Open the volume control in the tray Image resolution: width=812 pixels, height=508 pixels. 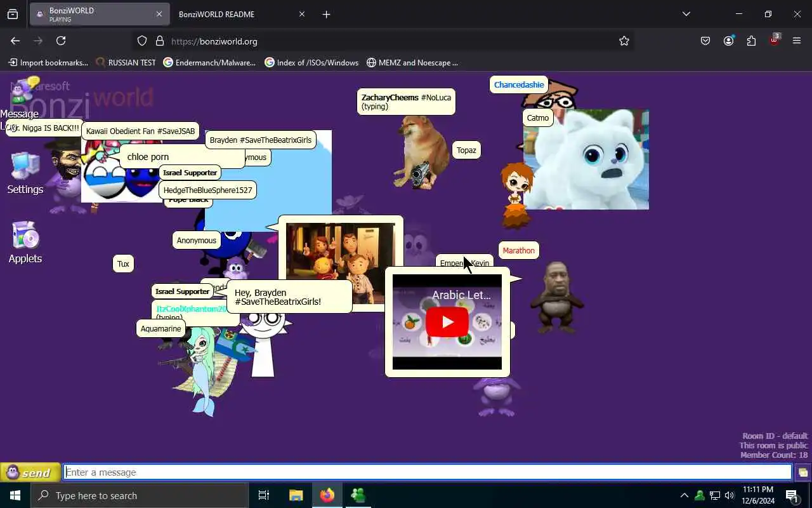[730, 495]
